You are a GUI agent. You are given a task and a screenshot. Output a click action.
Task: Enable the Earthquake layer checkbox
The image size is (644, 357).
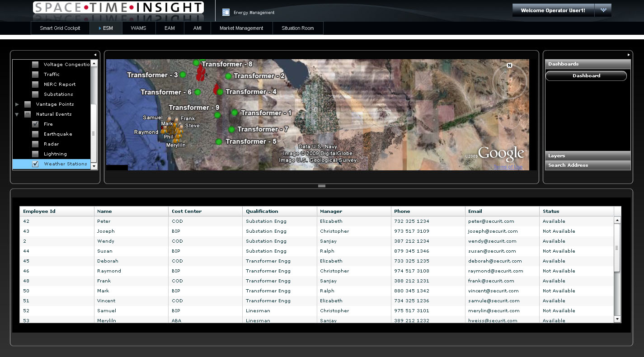point(35,134)
